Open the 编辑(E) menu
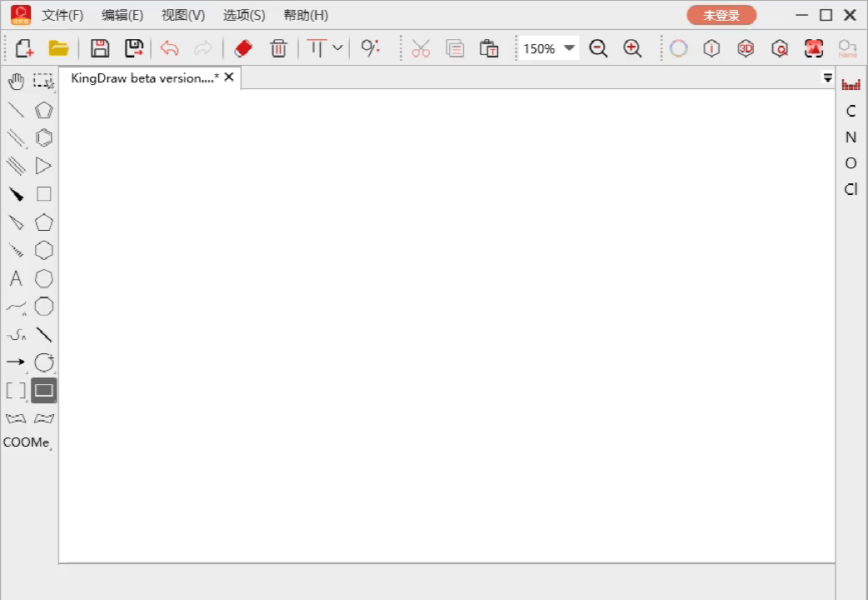Screen dimensions: 868x600 (x=122, y=16)
